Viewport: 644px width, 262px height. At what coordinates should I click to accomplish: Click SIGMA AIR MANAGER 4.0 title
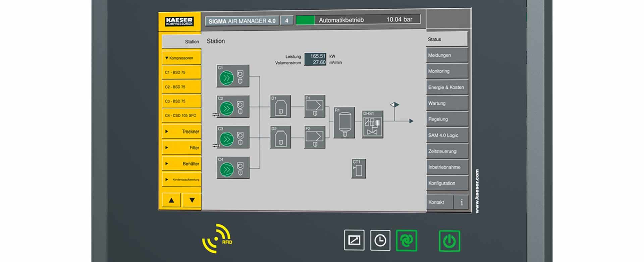[x=242, y=21]
